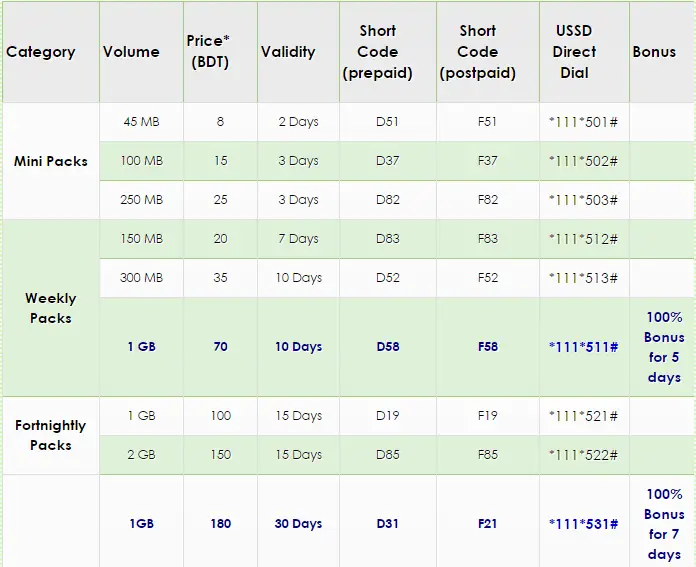Select the Weekly Packs category cell
The height and width of the screenshot is (567, 696).
50,308
